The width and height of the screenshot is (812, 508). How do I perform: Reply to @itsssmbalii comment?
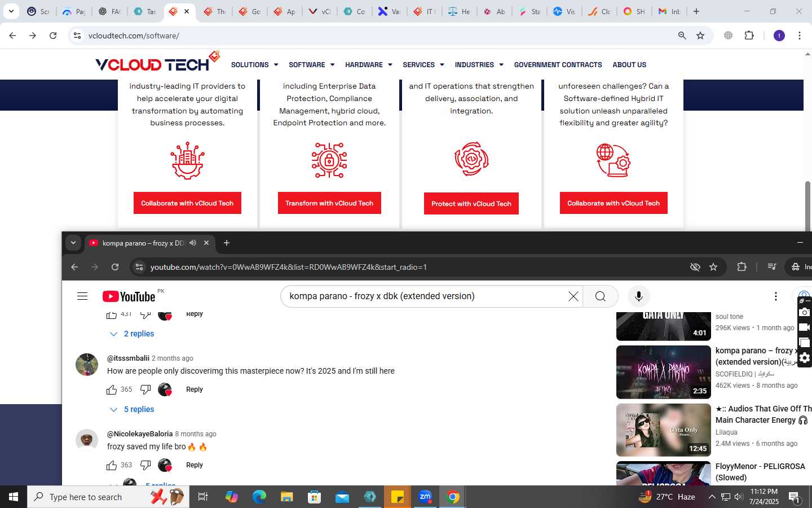click(x=195, y=389)
